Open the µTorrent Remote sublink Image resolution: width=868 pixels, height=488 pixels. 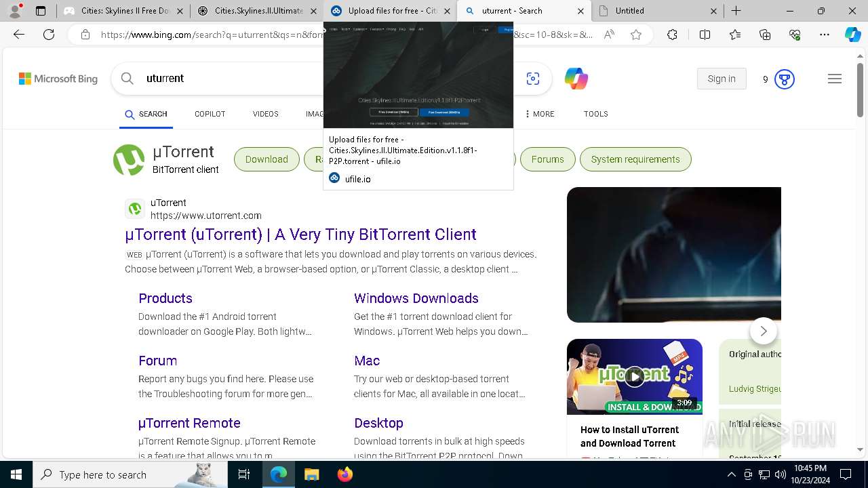189,423
